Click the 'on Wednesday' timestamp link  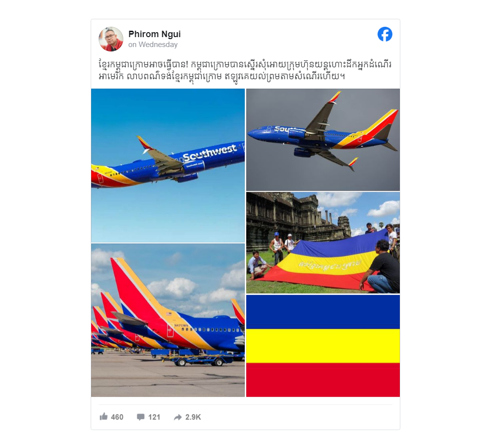coord(153,45)
